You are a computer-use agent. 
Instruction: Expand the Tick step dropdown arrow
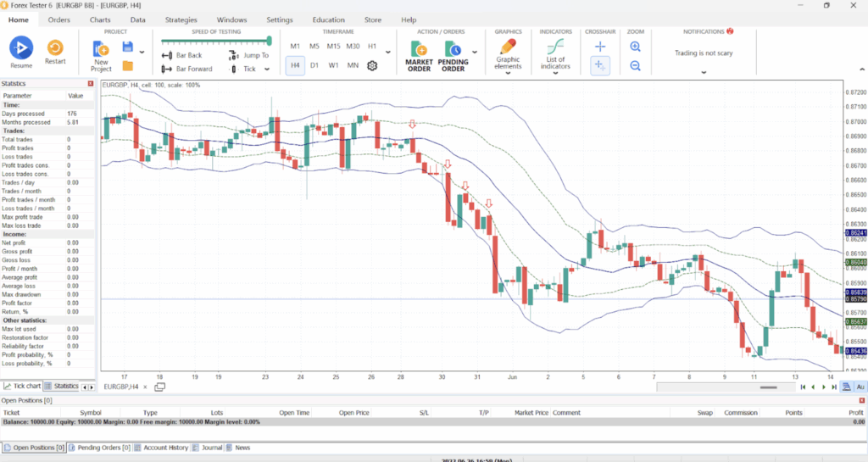click(267, 69)
